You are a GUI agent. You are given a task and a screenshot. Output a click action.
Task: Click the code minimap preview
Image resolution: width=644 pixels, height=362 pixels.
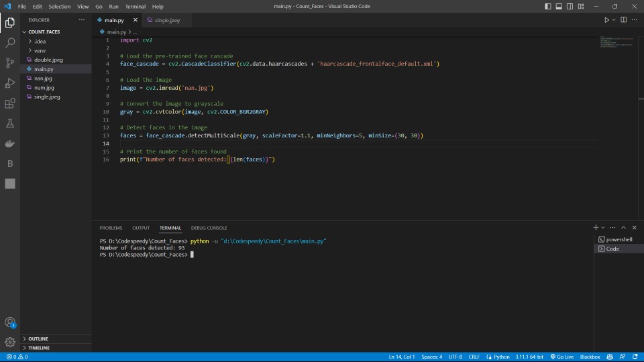(617, 42)
